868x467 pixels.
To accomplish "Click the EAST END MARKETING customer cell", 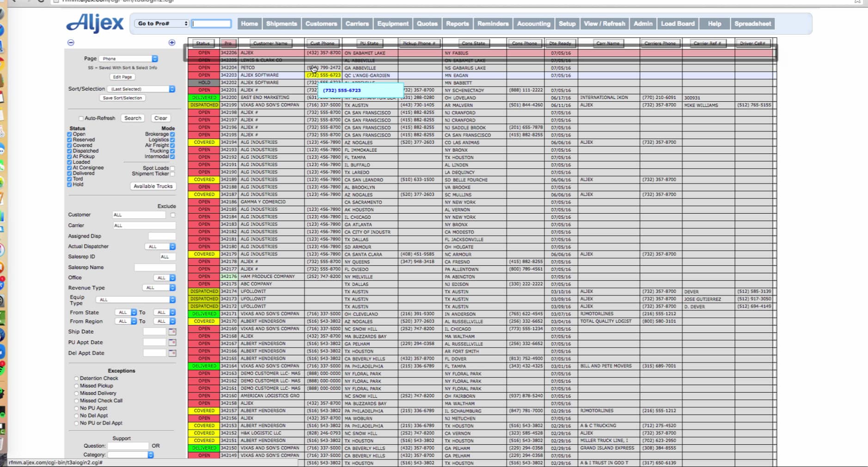I will point(271,98).
